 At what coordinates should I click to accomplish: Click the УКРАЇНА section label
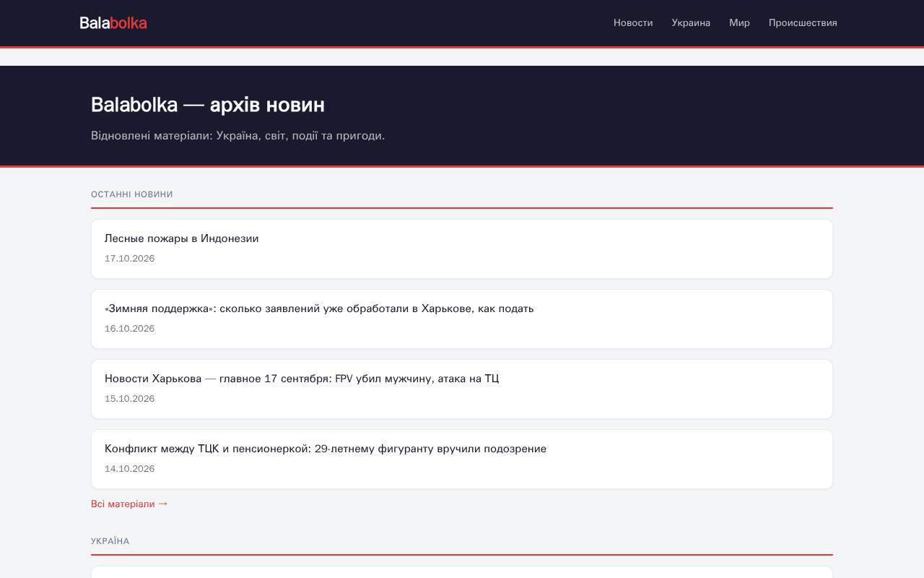[x=110, y=541]
